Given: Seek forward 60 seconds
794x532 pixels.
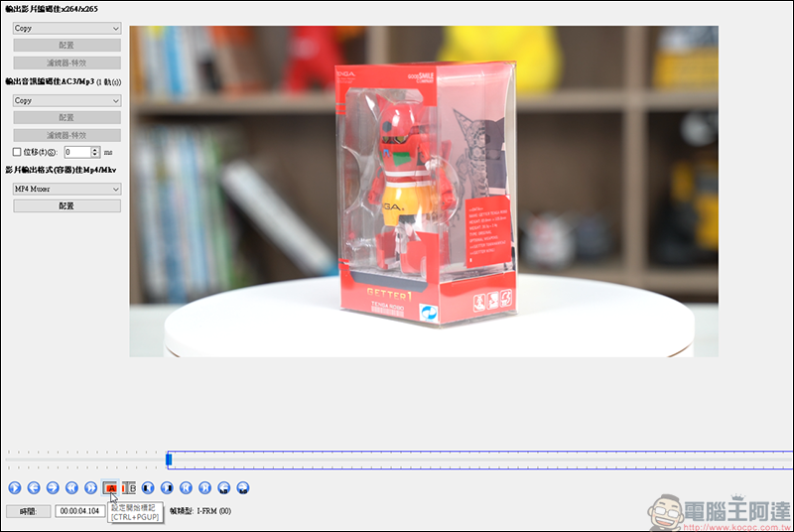Looking at the screenshot, I should (242, 488).
